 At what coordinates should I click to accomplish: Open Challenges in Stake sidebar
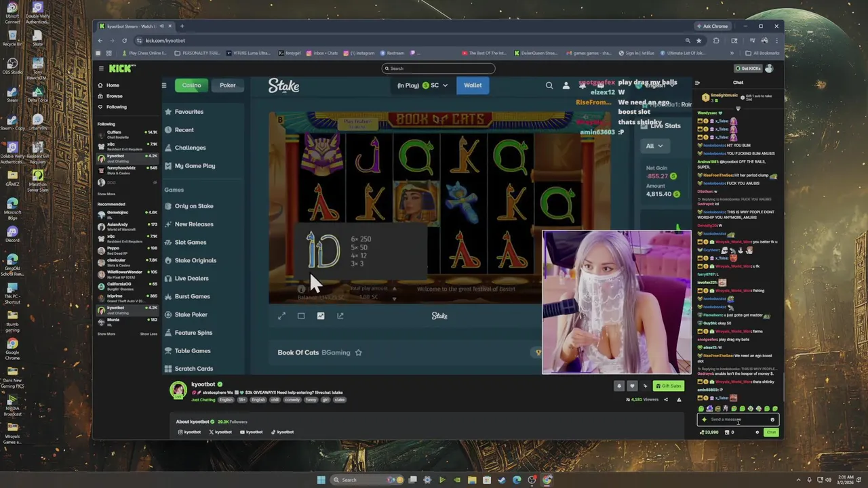pos(190,148)
